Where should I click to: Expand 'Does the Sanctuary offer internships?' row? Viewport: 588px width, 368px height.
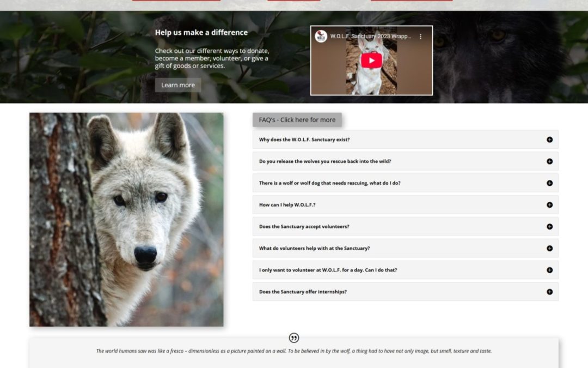pyautogui.click(x=303, y=292)
